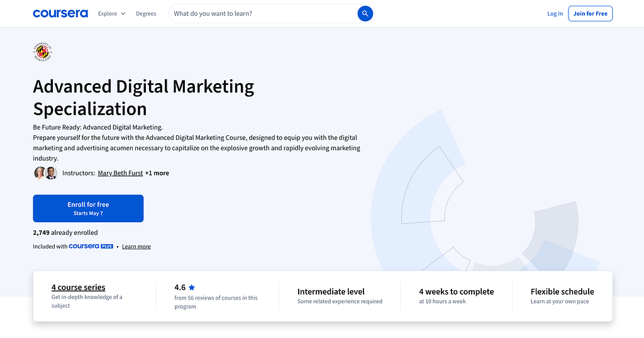Image resolution: width=644 pixels, height=338 pixels.
Task: Click the 'Flexible schedule' text
Action: pyautogui.click(x=562, y=291)
